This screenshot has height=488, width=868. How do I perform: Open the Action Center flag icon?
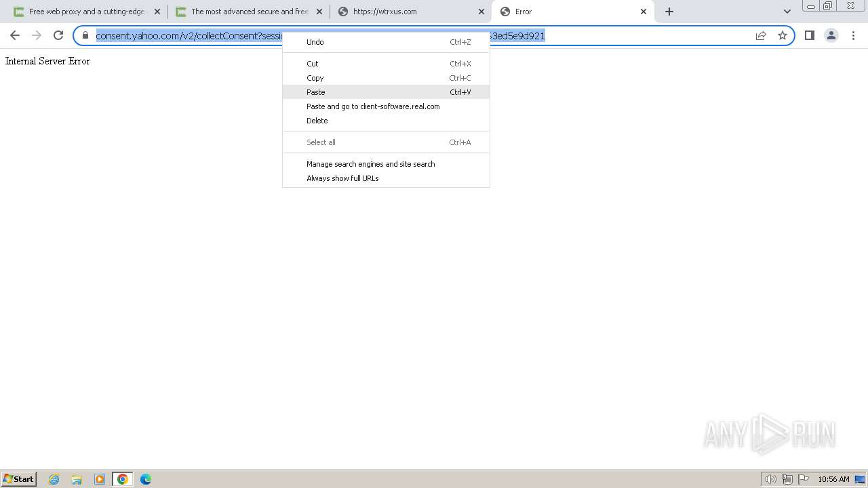(x=804, y=479)
